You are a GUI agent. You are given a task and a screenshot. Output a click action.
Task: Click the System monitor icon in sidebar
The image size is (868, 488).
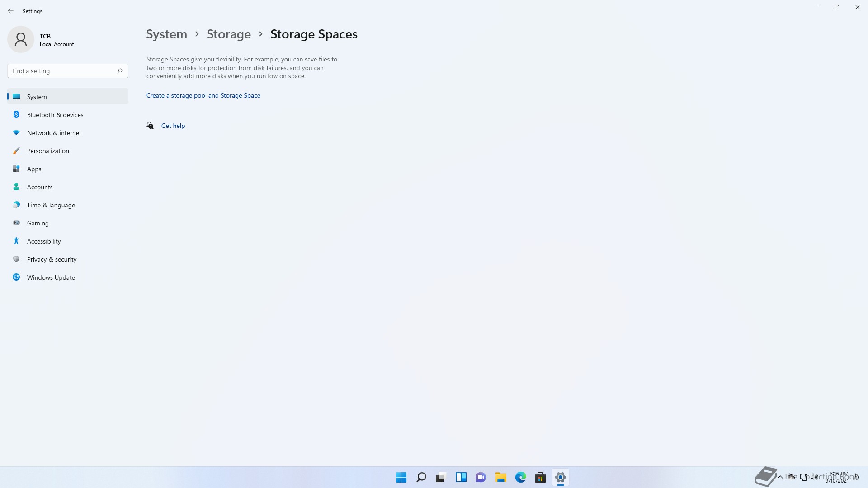point(16,97)
